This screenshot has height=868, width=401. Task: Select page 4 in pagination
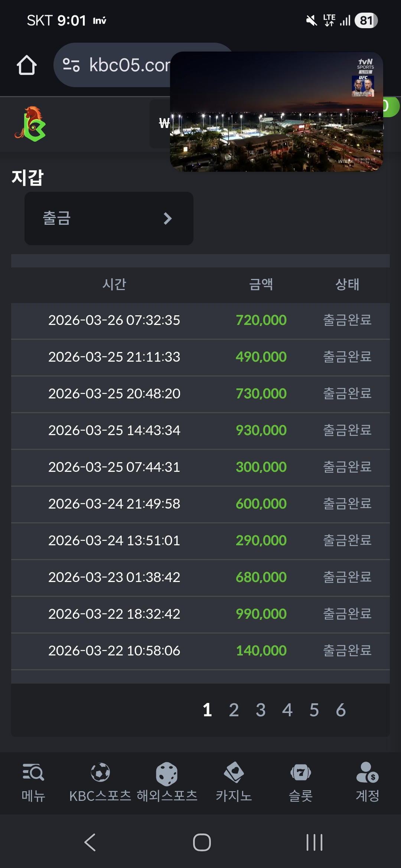coord(287,710)
